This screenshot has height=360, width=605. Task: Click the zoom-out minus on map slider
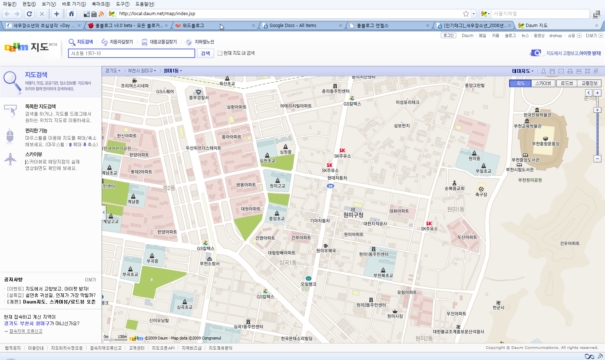coord(597,159)
